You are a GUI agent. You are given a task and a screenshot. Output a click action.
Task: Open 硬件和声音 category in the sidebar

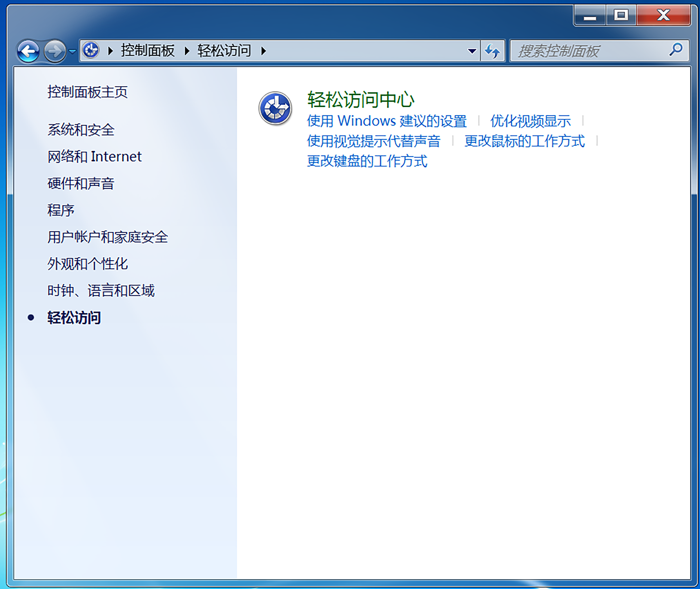pyautogui.click(x=81, y=183)
